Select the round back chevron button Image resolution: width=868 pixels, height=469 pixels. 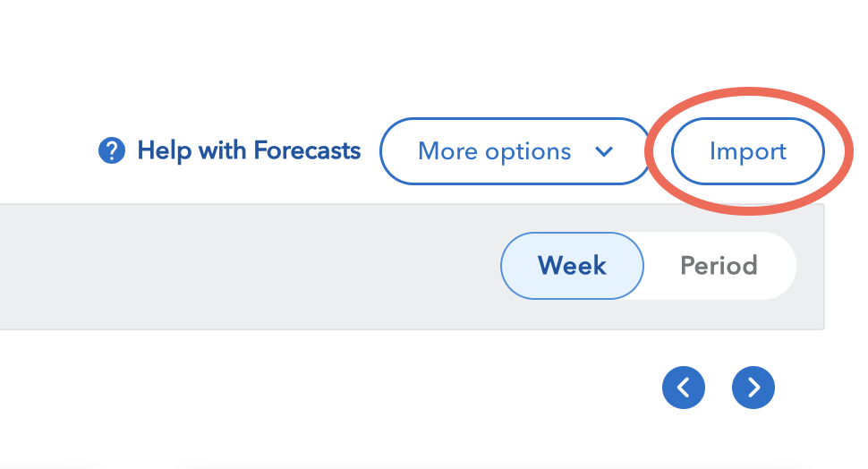684,388
